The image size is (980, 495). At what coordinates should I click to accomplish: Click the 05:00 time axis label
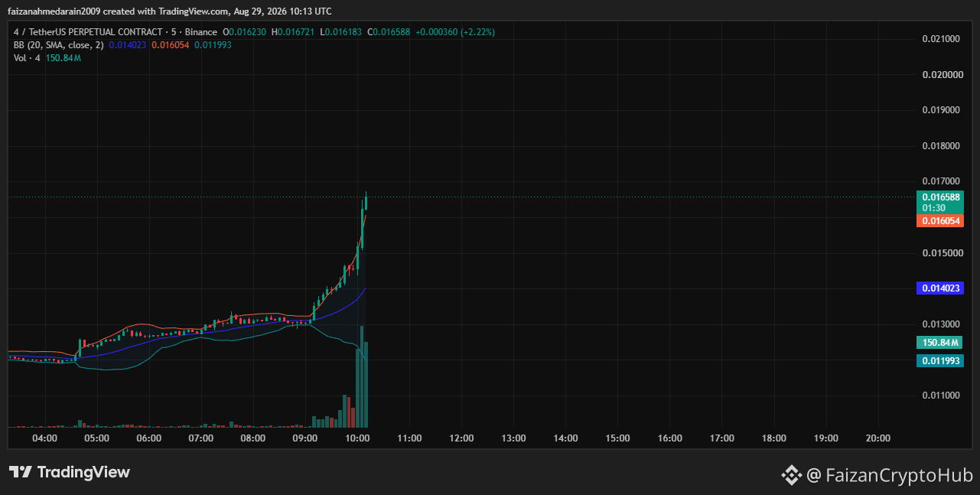[97, 438]
